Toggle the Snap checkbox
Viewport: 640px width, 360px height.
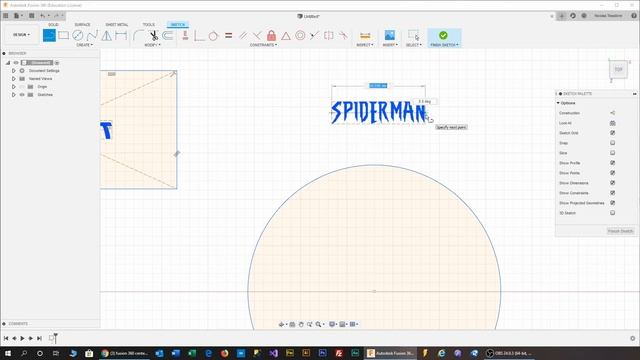[612, 143]
